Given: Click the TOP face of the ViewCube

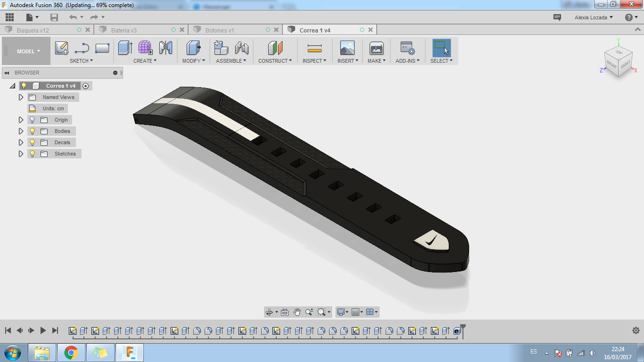Looking at the screenshot, I should pyautogui.click(x=619, y=53).
